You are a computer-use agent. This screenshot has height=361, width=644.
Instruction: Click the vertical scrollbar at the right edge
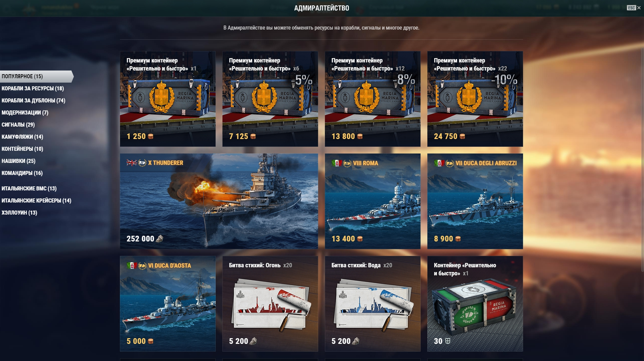pyautogui.click(x=642, y=154)
